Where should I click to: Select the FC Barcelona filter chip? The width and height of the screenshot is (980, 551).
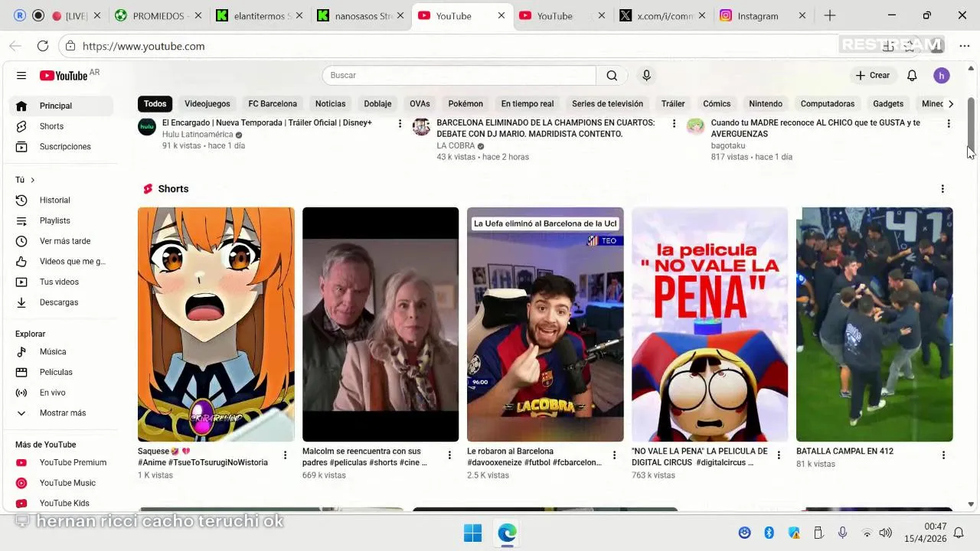pyautogui.click(x=273, y=103)
